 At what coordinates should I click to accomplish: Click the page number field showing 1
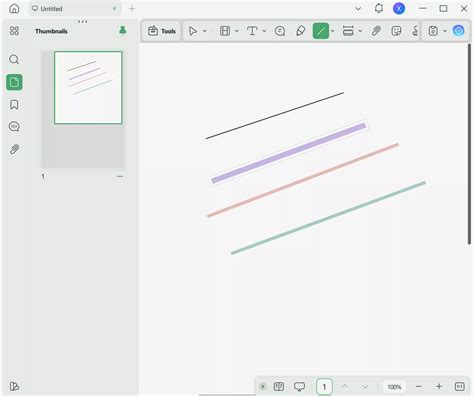[324, 387]
